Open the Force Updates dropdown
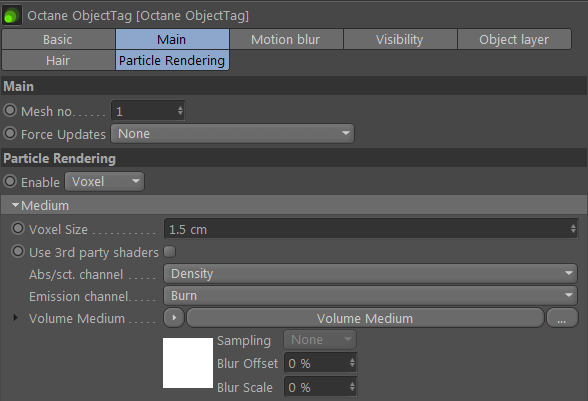 [232, 134]
